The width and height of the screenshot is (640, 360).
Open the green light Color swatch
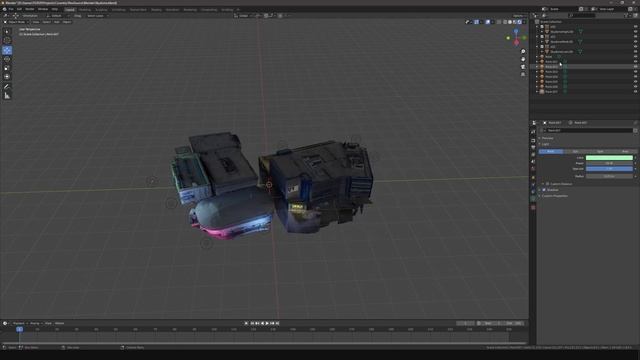609,158
